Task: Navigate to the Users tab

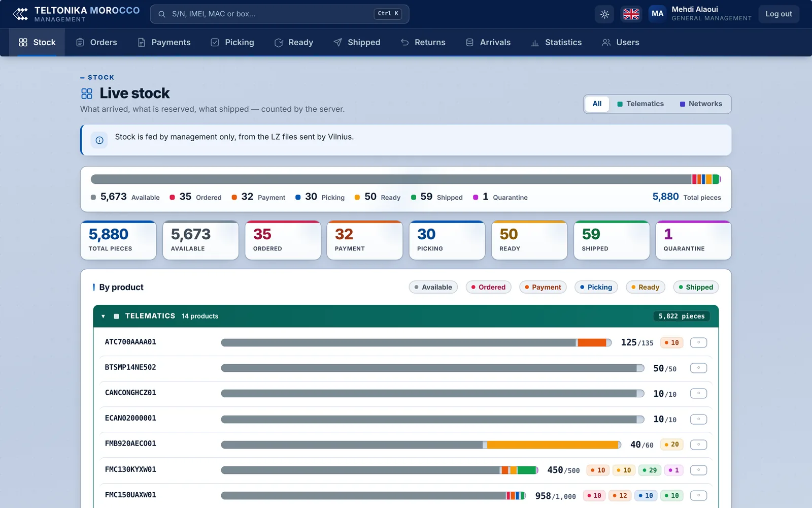Action: (x=620, y=43)
